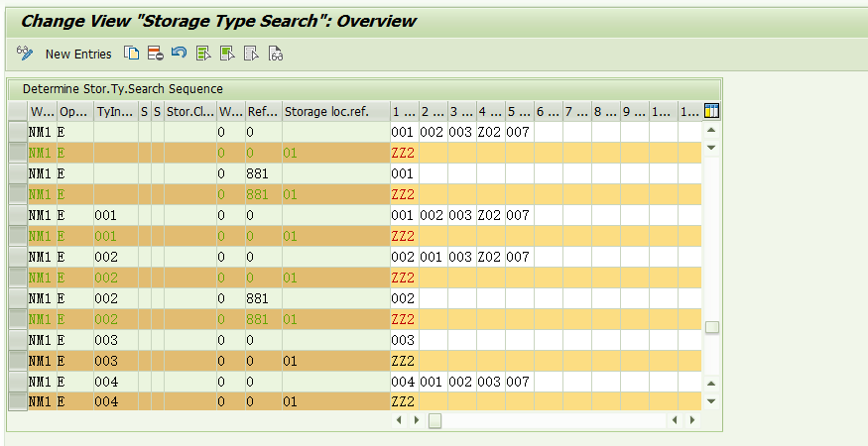The image size is (868, 446).
Task: Click rightmost arrow of horizontal scrollbar
Action: pos(692,420)
